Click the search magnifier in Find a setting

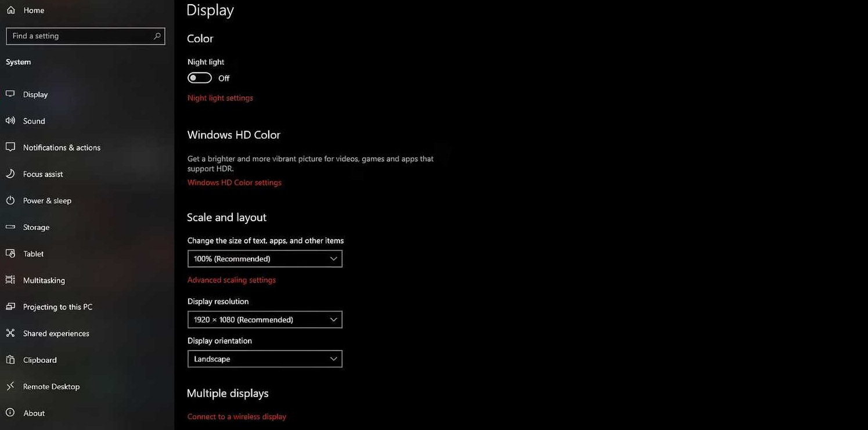(157, 36)
